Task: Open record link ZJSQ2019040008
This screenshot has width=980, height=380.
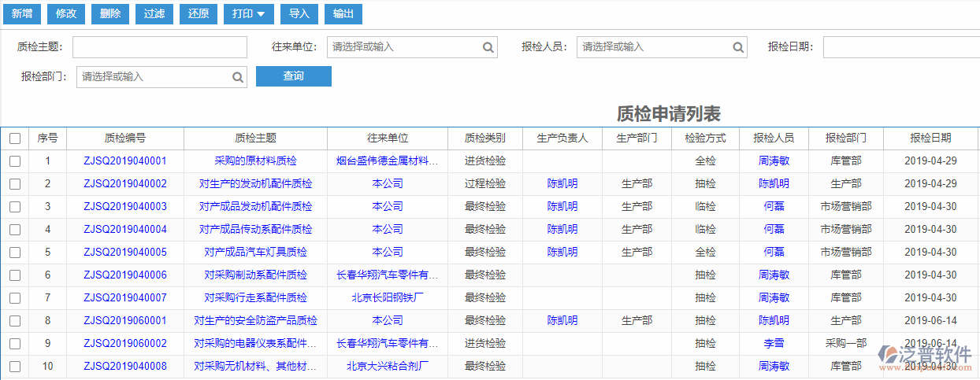Action: (x=125, y=367)
